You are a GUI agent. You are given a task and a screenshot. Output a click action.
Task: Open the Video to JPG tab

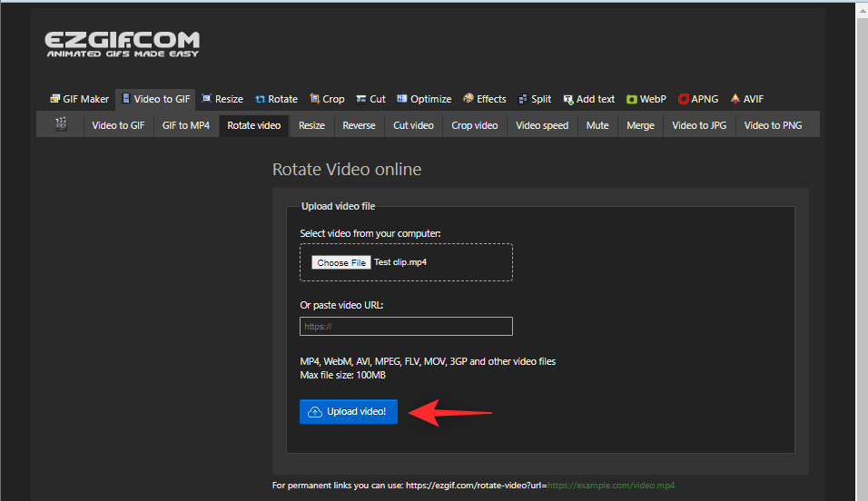(x=699, y=125)
